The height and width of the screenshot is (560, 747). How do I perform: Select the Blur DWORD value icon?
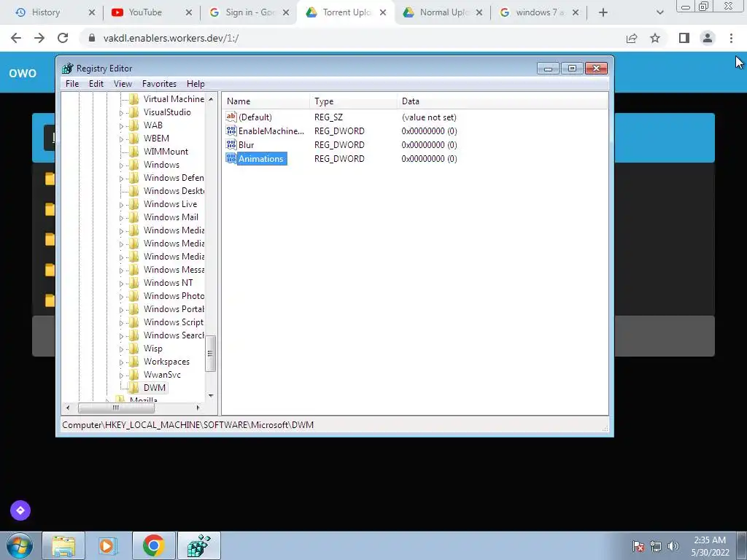pyautogui.click(x=231, y=144)
